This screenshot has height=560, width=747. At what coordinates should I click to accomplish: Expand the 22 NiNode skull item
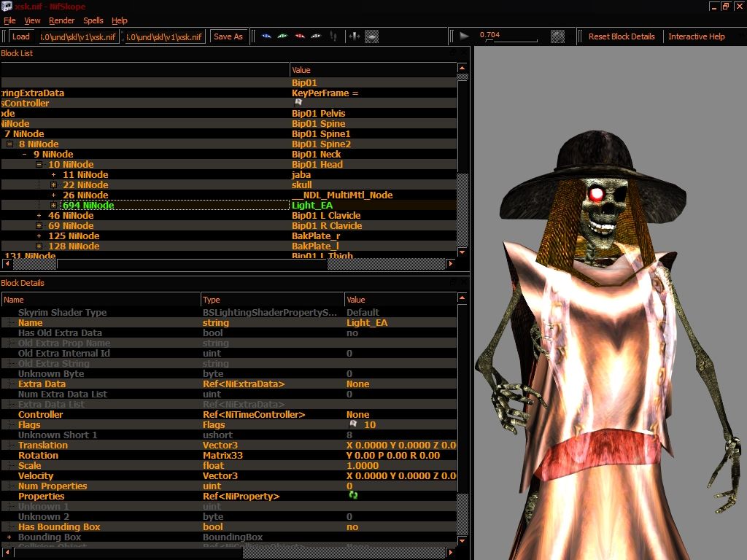click(x=54, y=184)
